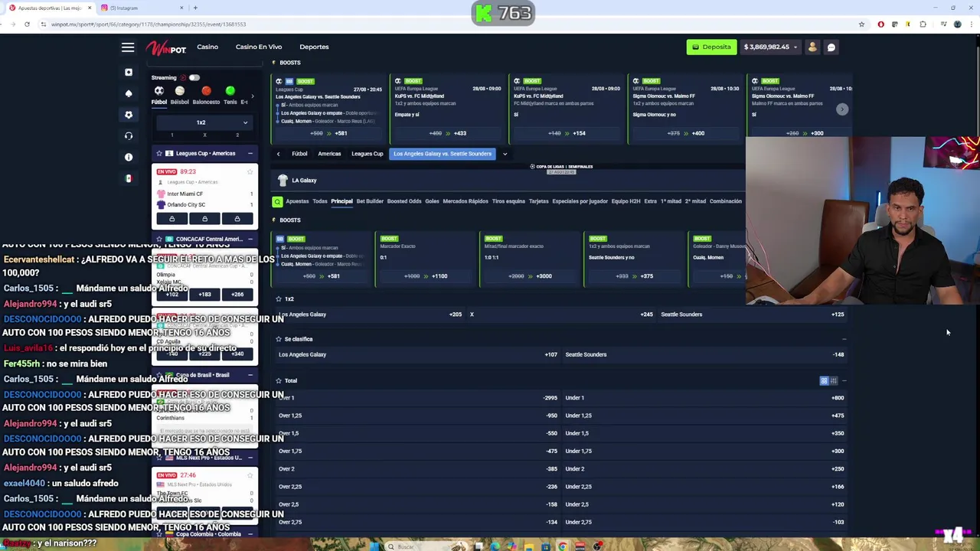Bet the draw X at +245

click(561, 315)
